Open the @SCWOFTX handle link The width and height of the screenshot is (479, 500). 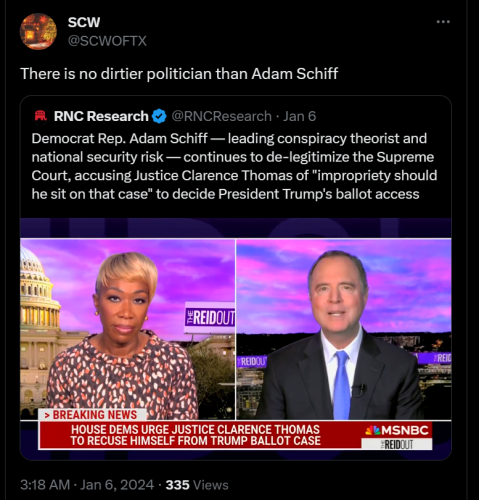[x=107, y=41]
